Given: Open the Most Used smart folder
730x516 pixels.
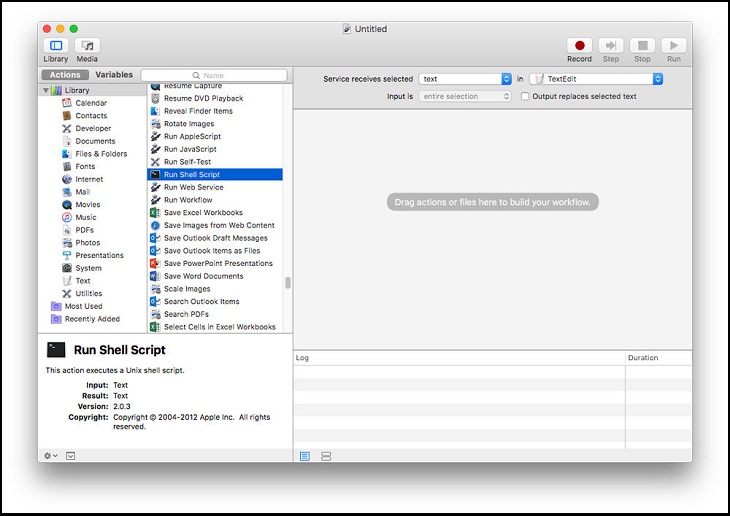Looking at the screenshot, I should point(77,306).
